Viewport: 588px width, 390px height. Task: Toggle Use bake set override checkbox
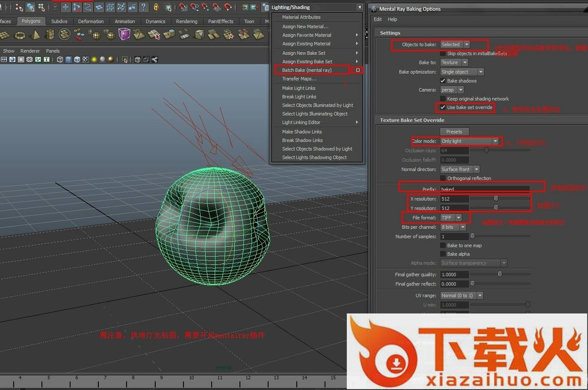[443, 107]
